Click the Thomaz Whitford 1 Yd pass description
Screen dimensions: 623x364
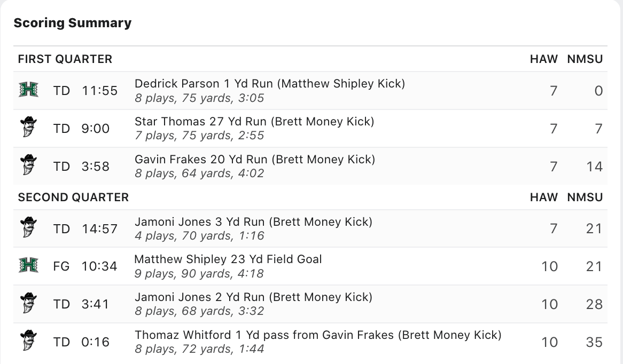pyautogui.click(x=318, y=335)
